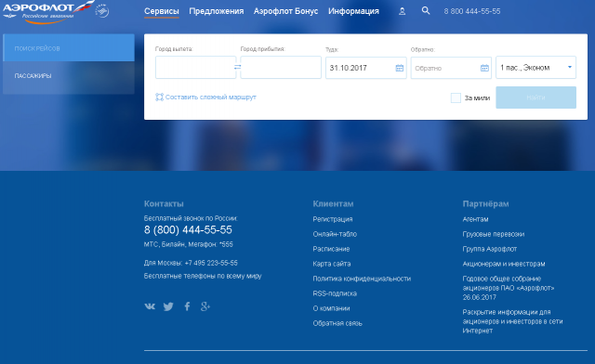Enable the За мили checkbox
Image resolution: width=595 pixels, height=364 pixels.
coord(456,97)
